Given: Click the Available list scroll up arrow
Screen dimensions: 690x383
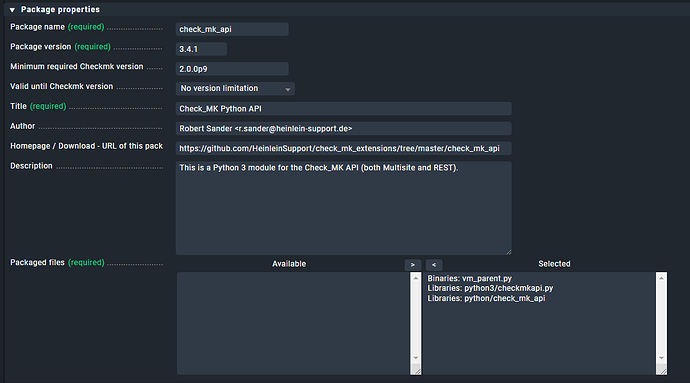Looking at the screenshot, I should [415, 278].
